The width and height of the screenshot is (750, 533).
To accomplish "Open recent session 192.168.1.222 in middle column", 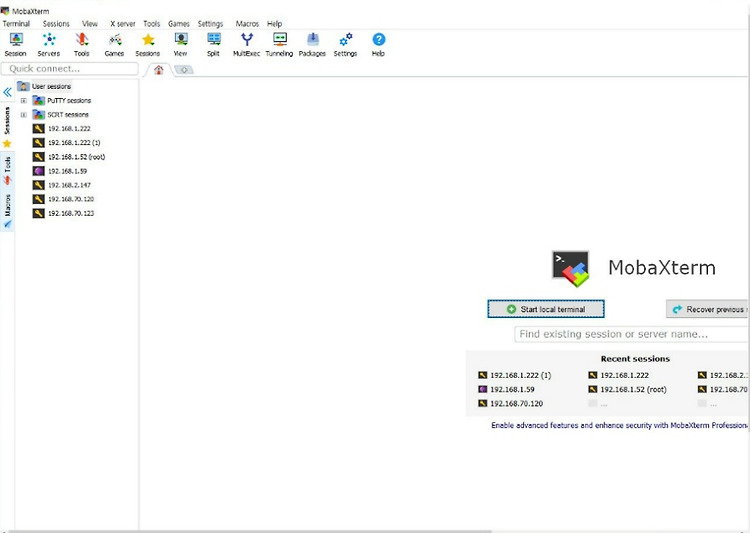I will click(x=618, y=376).
